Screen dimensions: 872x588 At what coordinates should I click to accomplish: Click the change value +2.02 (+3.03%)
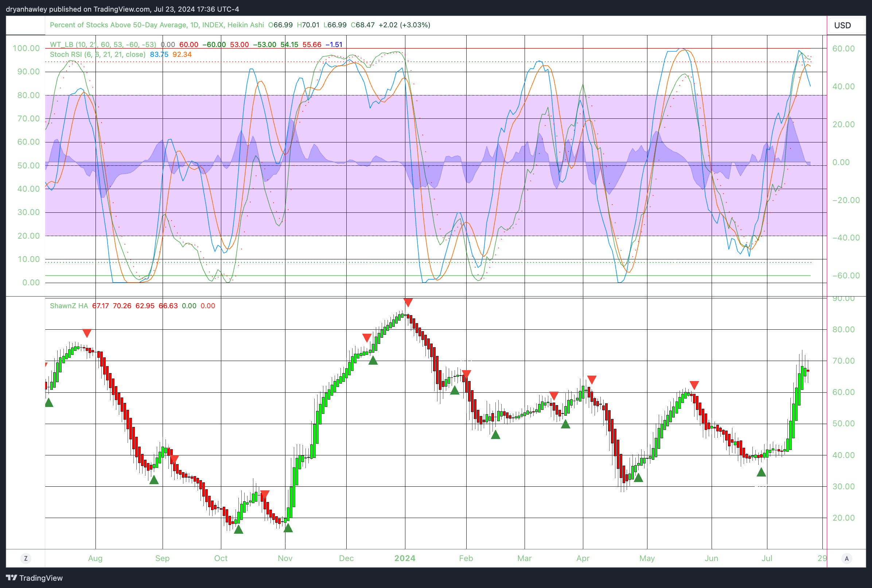coord(404,25)
